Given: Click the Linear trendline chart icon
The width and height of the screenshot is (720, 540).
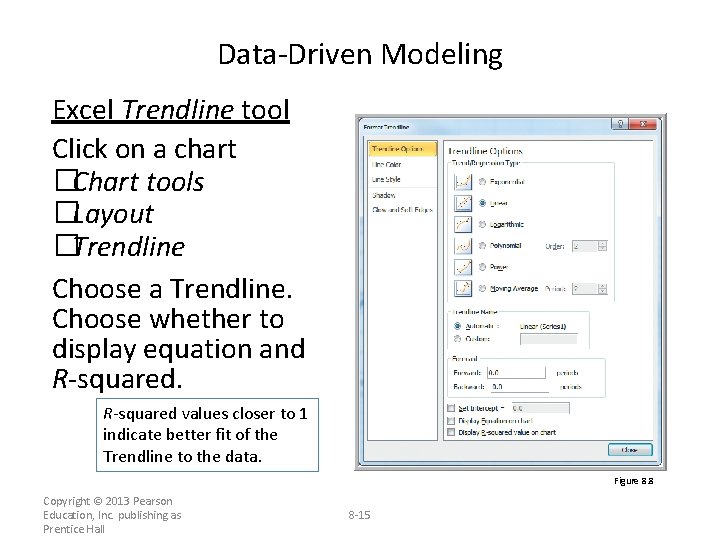Looking at the screenshot, I should coord(463,202).
